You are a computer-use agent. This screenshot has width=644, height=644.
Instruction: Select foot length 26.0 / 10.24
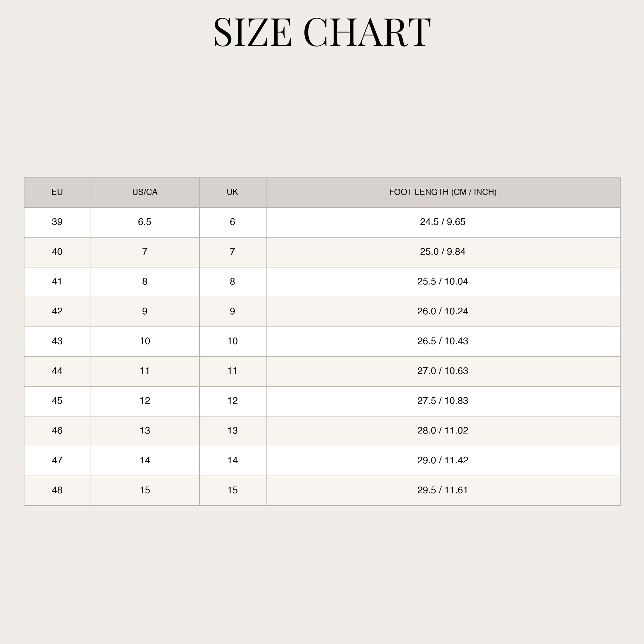443,312
